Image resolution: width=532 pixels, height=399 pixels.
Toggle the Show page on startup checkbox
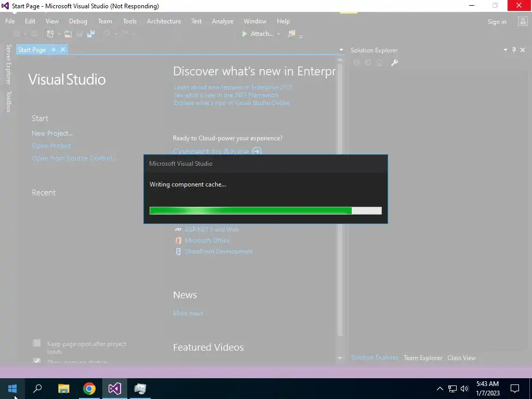(37, 361)
